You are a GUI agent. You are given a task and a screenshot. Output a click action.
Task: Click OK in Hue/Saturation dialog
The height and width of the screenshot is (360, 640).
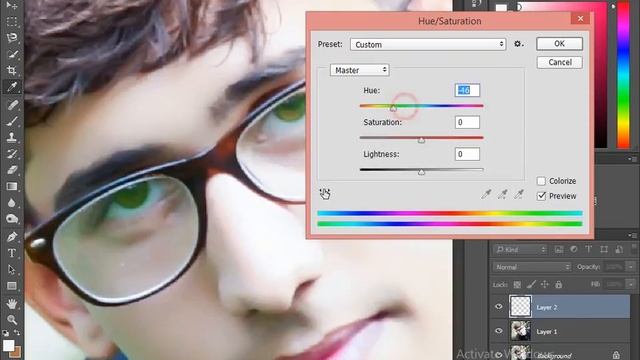coord(559,44)
